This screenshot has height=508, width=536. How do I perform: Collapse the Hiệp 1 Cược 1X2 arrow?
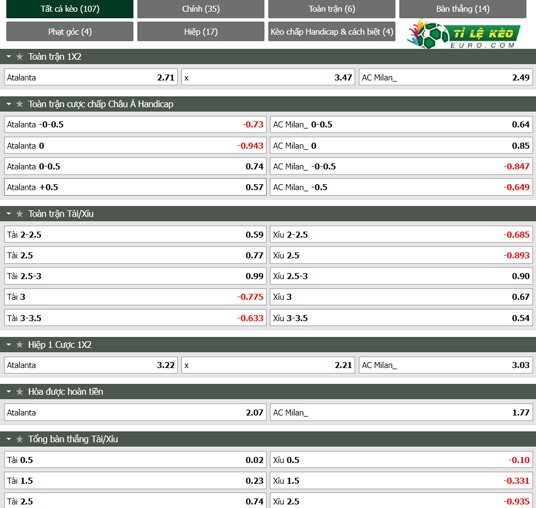click(x=9, y=345)
